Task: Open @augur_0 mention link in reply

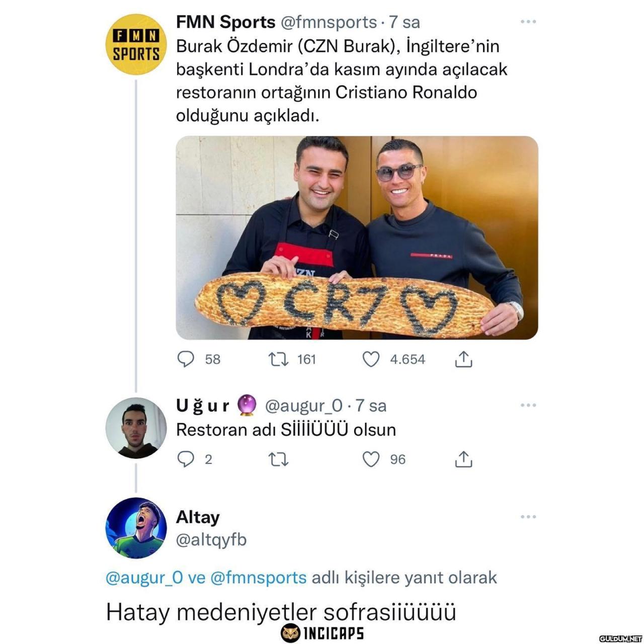Action: click(x=144, y=578)
